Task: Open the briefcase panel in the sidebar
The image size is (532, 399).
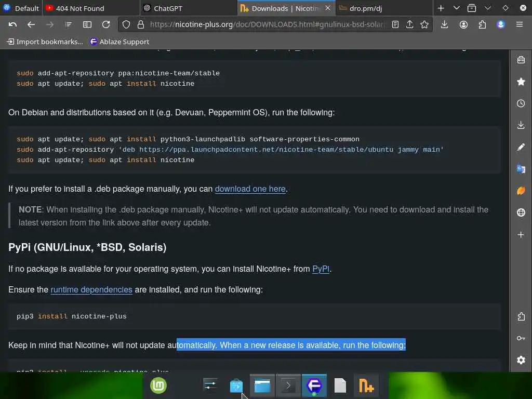Action: (521, 60)
